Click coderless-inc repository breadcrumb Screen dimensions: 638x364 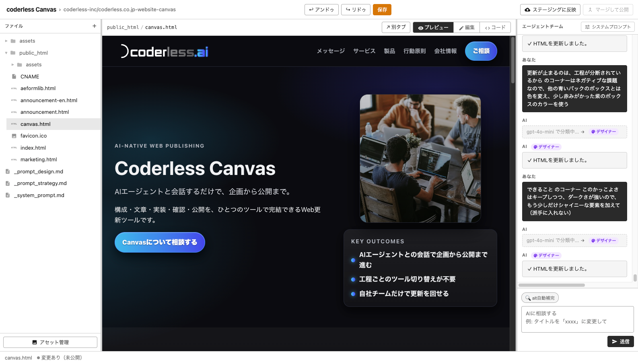tap(119, 10)
